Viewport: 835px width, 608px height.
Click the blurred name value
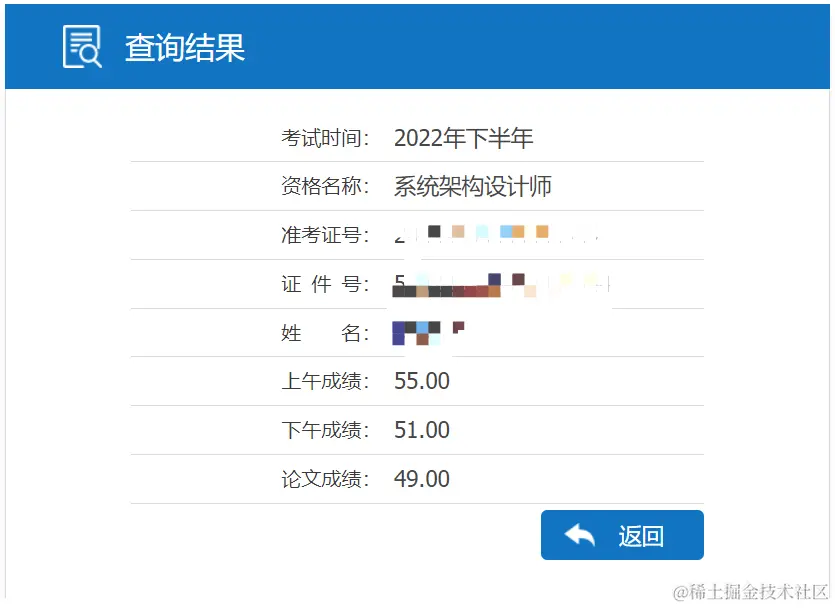pyautogui.click(x=429, y=333)
